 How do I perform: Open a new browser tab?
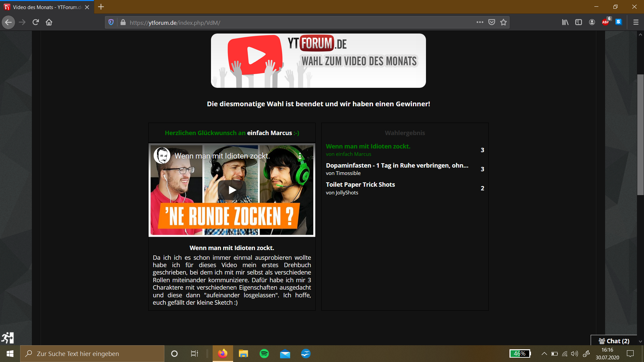[101, 7]
